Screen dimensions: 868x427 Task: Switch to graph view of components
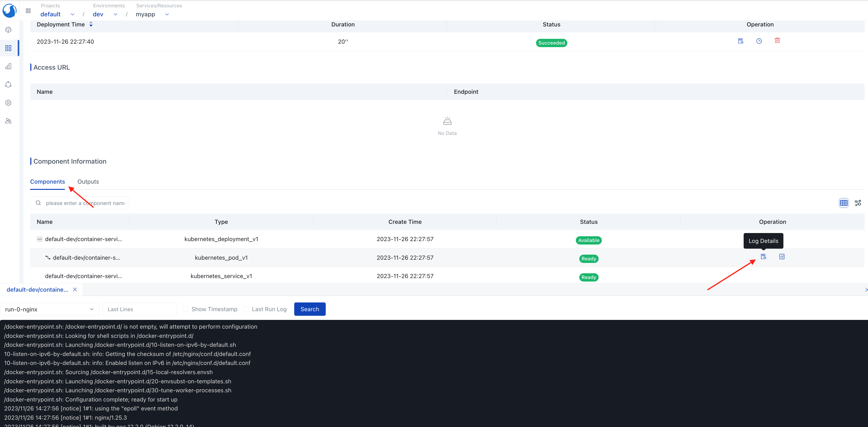(858, 203)
